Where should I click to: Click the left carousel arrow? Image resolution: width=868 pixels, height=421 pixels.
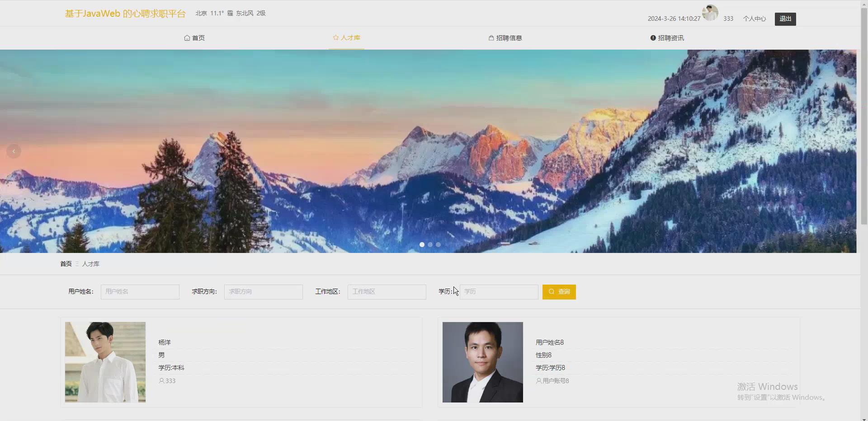(14, 151)
